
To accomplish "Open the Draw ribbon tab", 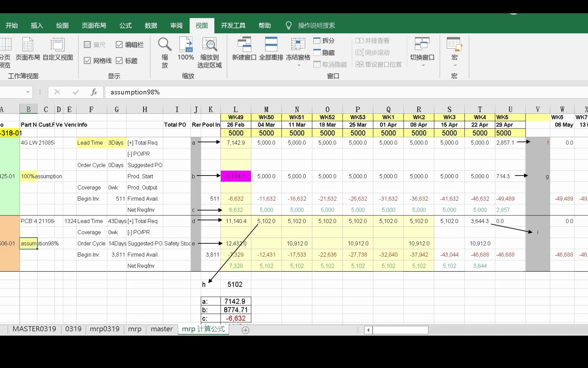I will click(x=62, y=26).
